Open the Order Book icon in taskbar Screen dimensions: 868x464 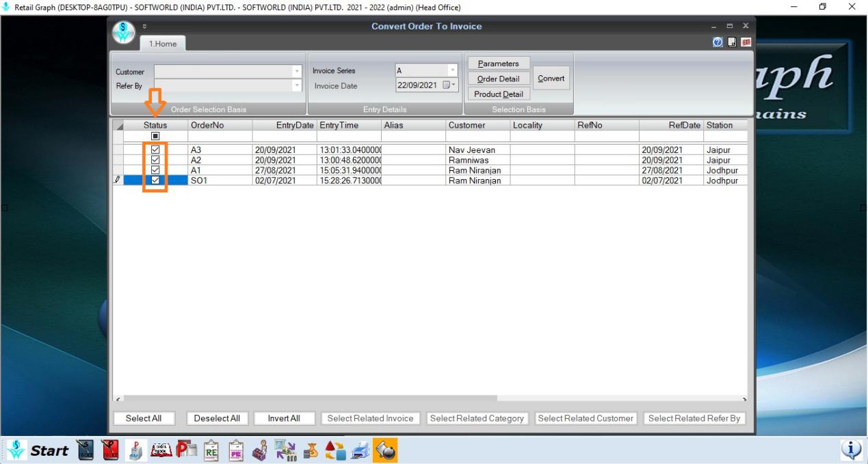coord(161,450)
